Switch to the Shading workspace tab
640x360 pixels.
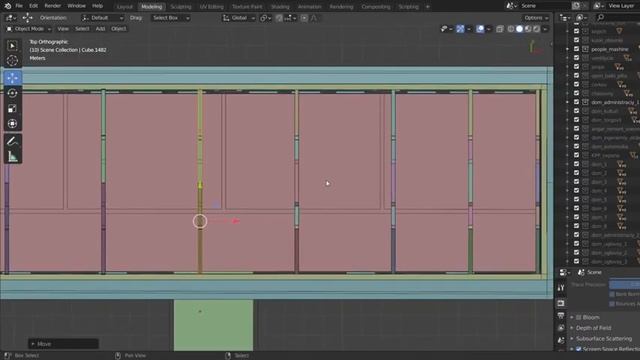pyautogui.click(x=280, y=7)
